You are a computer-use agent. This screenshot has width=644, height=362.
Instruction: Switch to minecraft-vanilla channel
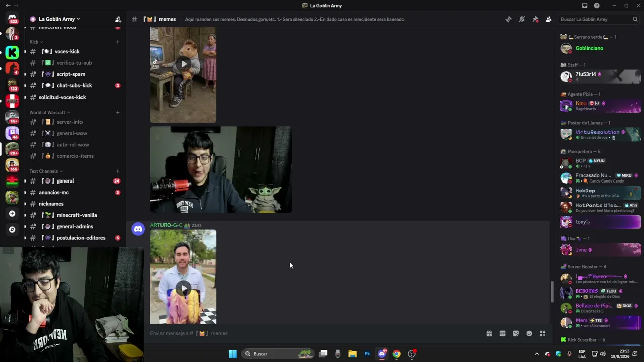pos(74,215)
